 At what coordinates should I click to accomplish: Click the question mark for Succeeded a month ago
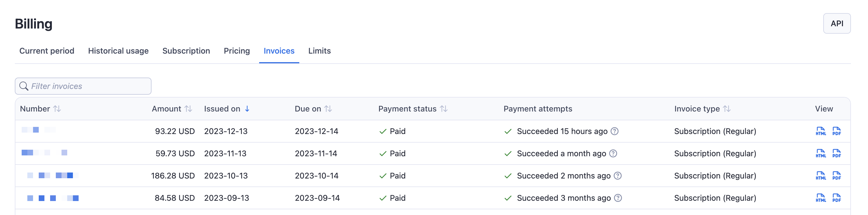point(613,154)
